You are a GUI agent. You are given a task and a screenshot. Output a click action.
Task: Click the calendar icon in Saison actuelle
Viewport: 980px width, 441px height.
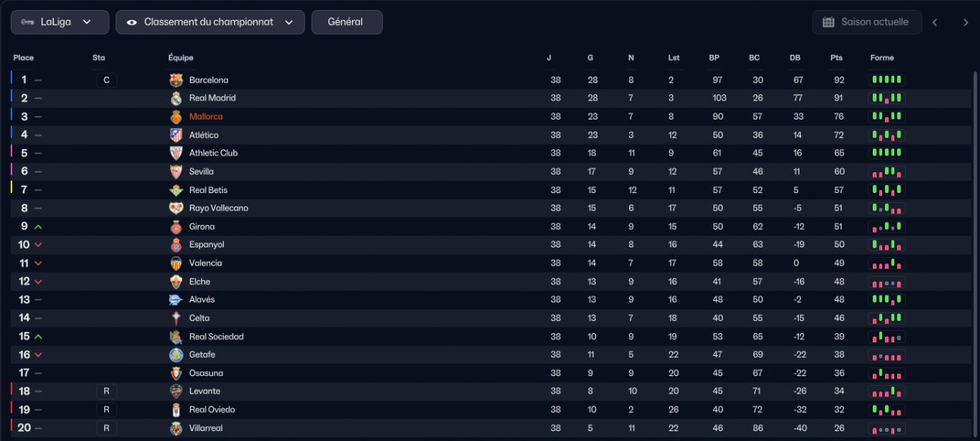[x=828, y=22]
